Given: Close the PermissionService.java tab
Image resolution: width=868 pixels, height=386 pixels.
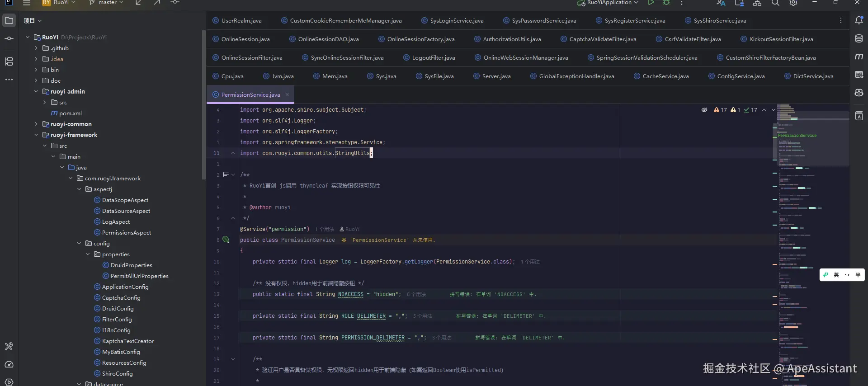Looking at the screenshot, I should point(287,94).
